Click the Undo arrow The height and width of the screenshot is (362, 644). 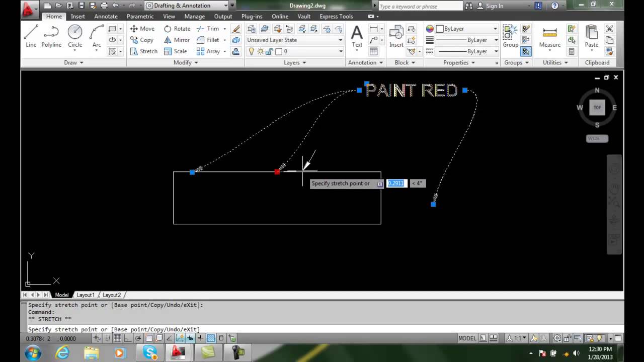pyautogui.click(x=116, y=6)
